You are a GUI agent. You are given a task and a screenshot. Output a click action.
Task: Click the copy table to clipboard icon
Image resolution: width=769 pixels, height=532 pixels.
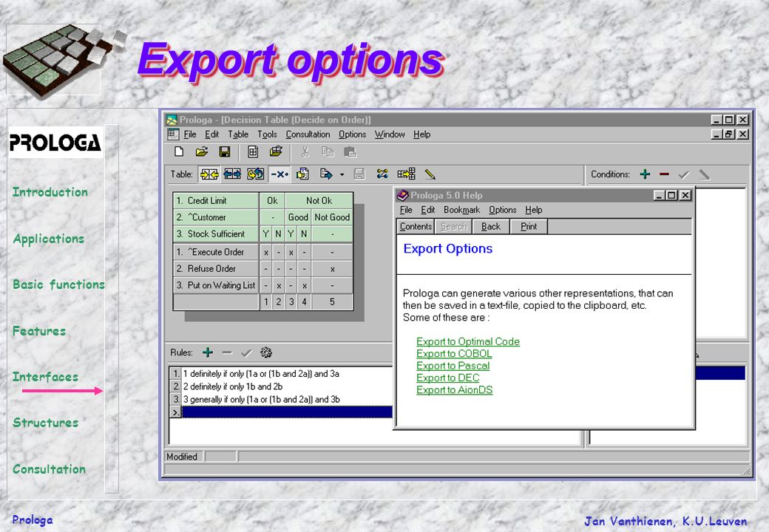[302, 174]
